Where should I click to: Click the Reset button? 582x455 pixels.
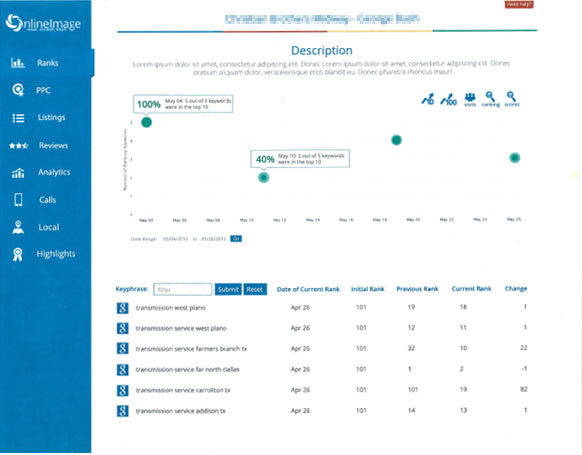[255, 289]
